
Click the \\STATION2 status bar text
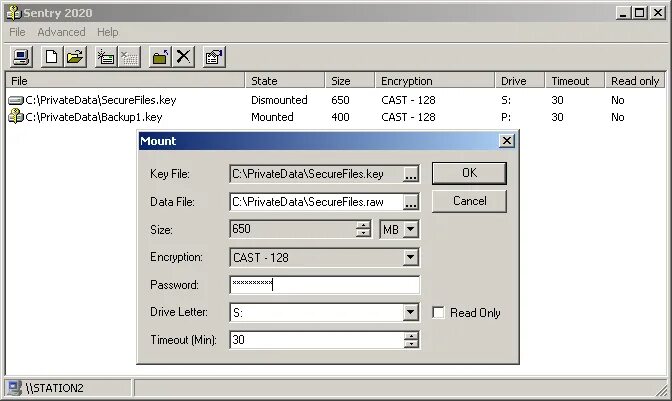54,388
